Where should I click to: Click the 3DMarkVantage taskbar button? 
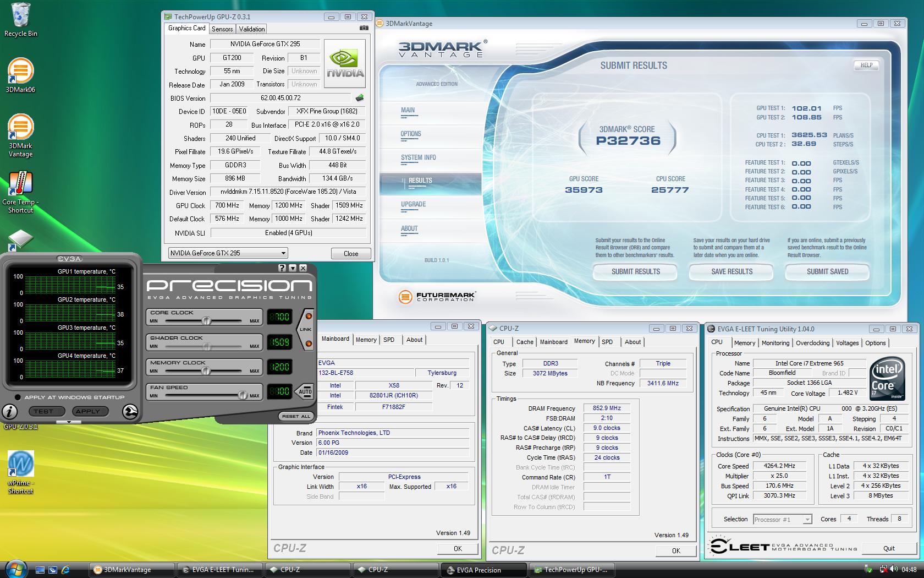click(x=132, y=570)
